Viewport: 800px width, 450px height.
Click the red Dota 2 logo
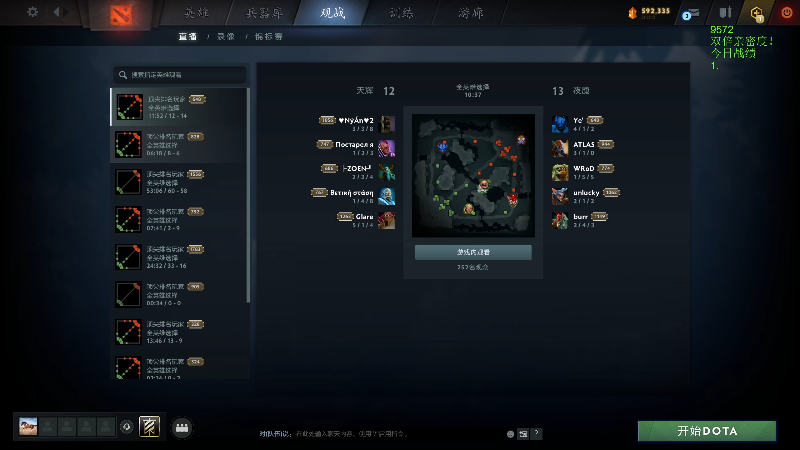click(121, 15)
